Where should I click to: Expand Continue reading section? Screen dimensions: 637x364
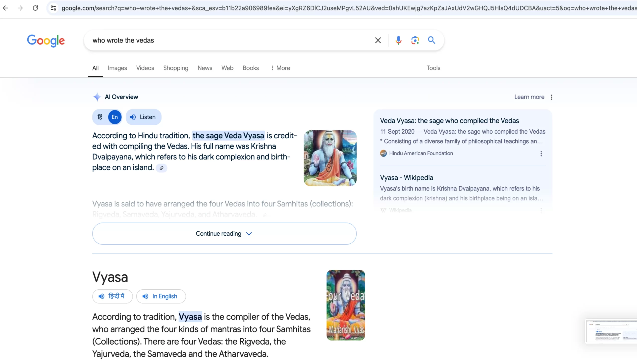(224, 233)
